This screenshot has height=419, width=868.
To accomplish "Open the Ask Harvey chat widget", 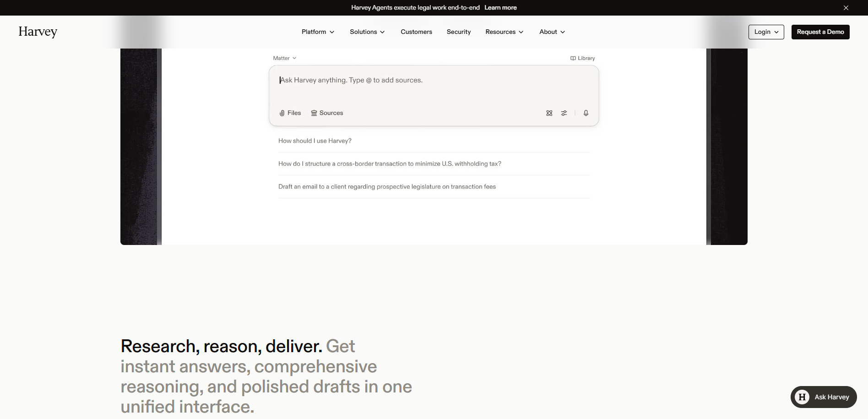I will (x=824, y=397).
